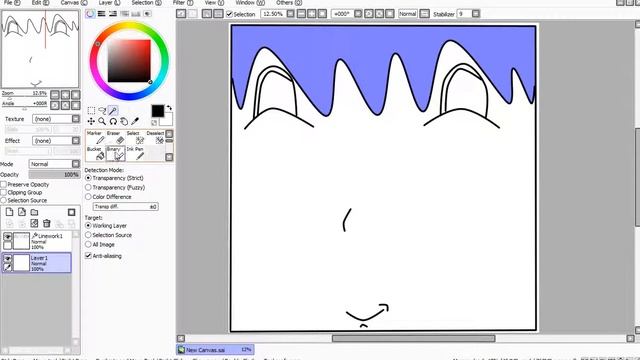Show the RGB slider panel
The image size is (640, 360).
point(102,14)
